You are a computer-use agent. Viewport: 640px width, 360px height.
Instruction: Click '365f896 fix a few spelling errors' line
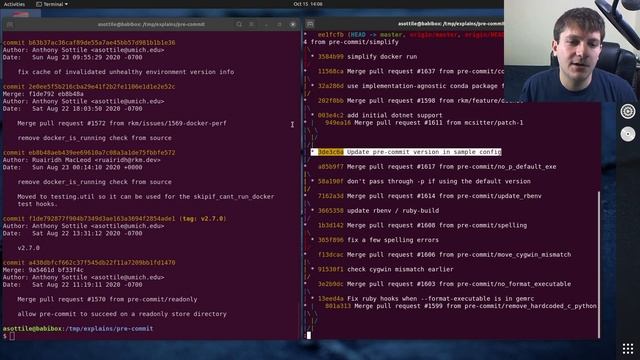pyautogui.click(x=378, y=240)
